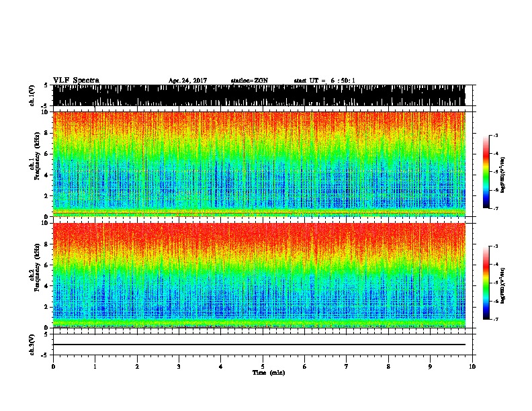This screenshot has height=411, width=532.
Task: Click the 'Time (min)' axis label
Action: coord(269,373)
